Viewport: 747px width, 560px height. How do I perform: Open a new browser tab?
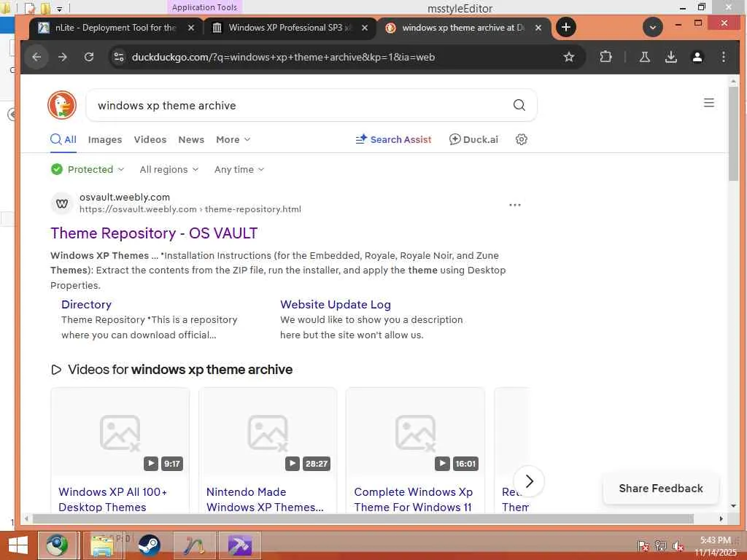point(565,27)
